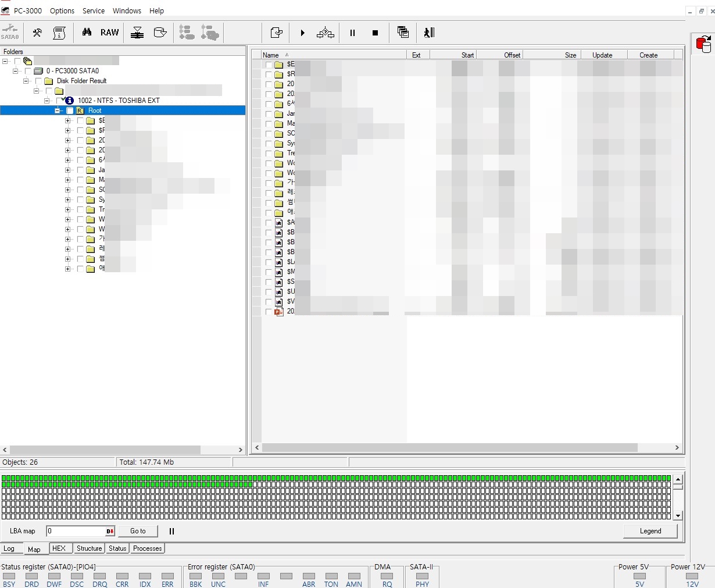Open the Help menu
The image size is (715, 588).
[x=156, y=10]
